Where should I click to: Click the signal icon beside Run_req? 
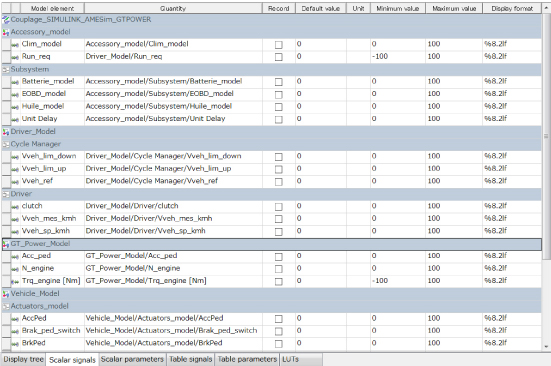click(x=15, y=57)
